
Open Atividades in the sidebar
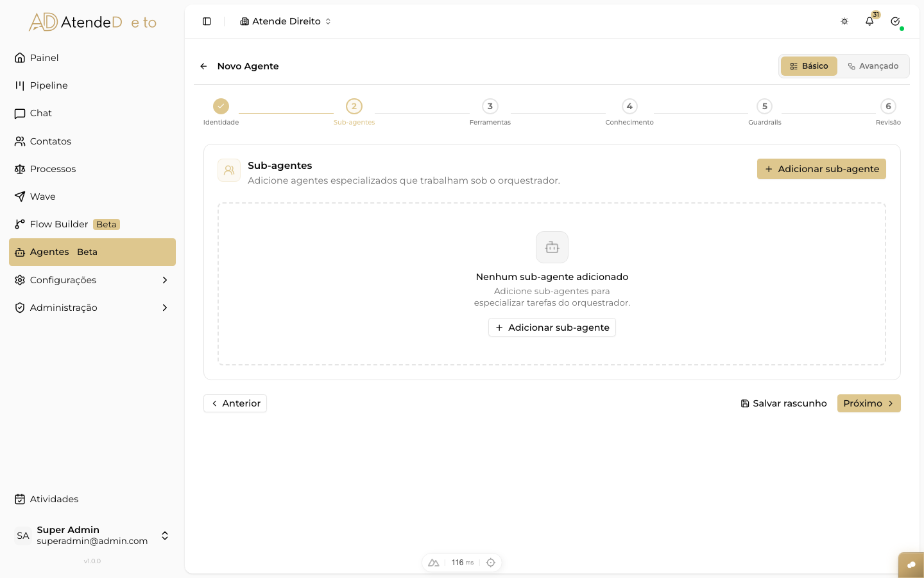pos(92,499)
